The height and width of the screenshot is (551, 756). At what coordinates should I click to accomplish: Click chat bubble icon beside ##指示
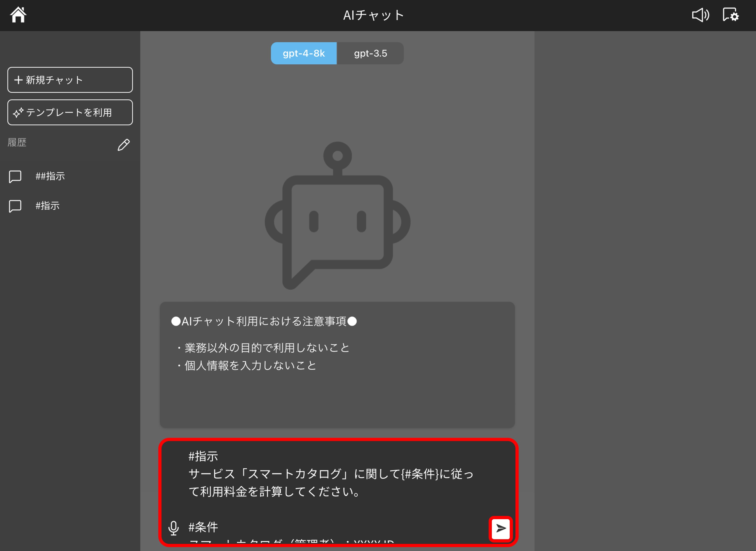[15, 176]
